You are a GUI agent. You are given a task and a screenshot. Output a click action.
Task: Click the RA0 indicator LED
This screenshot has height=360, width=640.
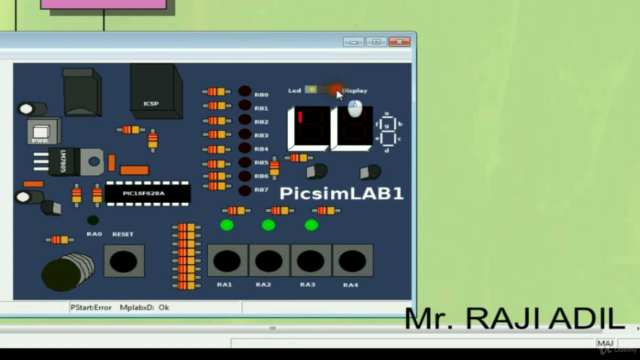pos(93,220)
